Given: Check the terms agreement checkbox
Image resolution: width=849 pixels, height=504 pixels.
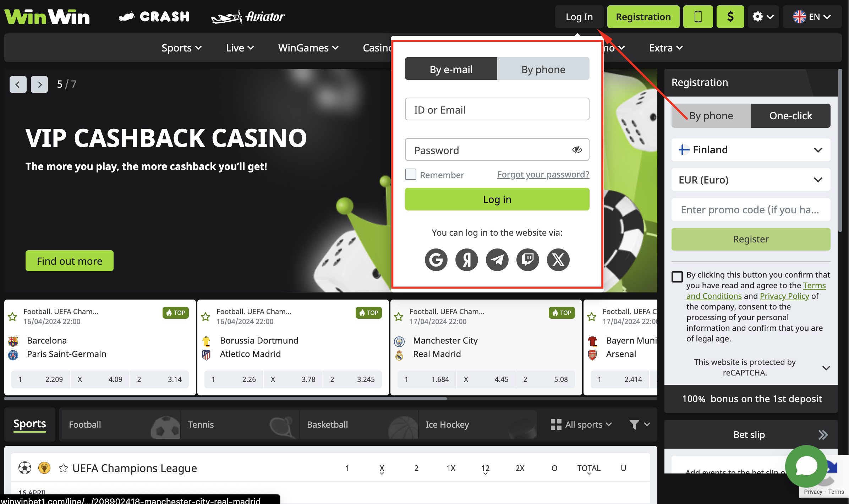Looking at the screenshot, I should click(x=676, y=275).
